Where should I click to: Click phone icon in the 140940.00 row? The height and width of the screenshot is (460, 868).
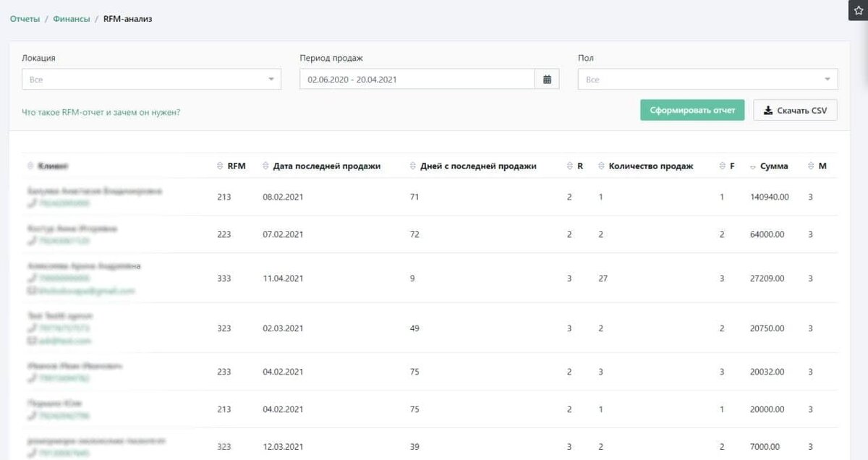coord(31,204)
